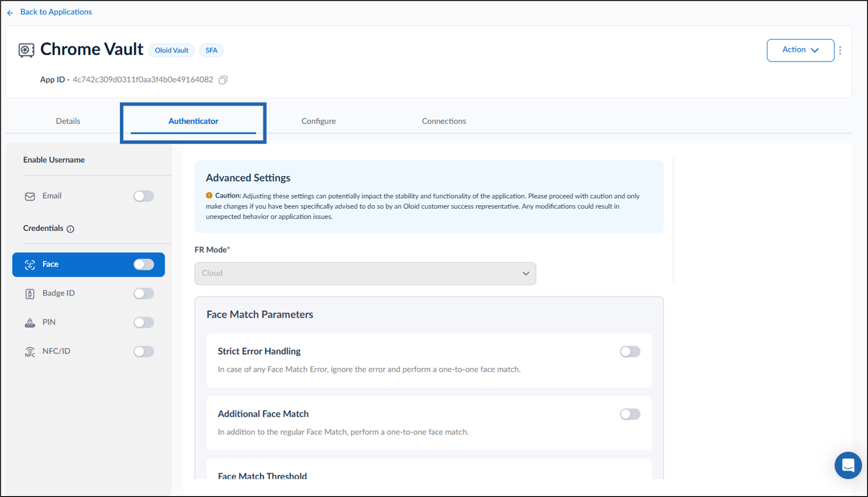The image size is (868, 497).
Task: Click the Enable Username section label
Action: click(x=54, y=160)
